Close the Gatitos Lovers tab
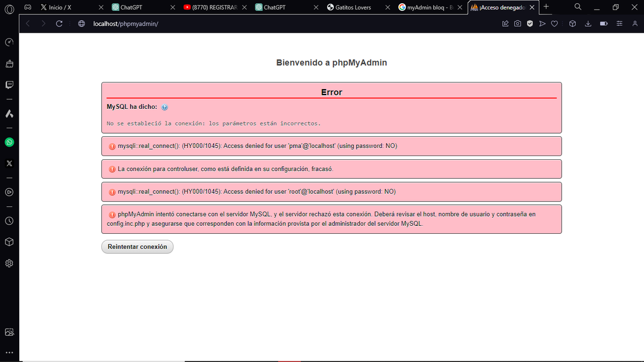 click(x=388, y=8)
